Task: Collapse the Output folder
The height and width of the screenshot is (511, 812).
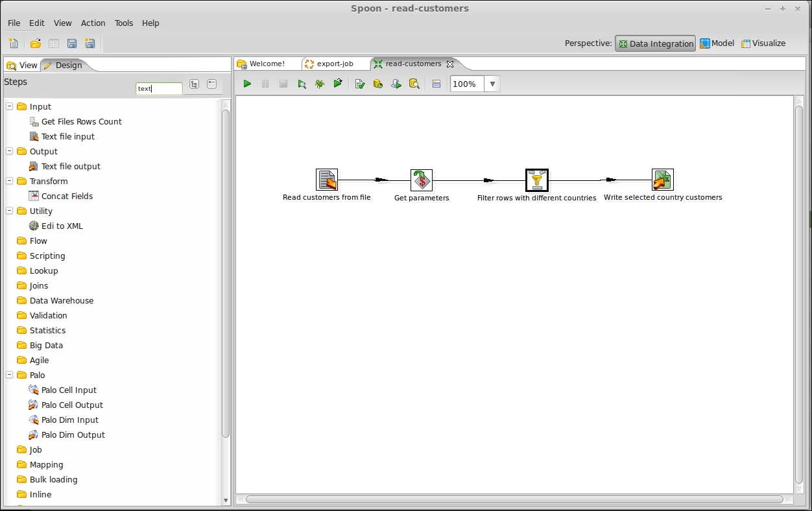Action: [x=10, y=151]
